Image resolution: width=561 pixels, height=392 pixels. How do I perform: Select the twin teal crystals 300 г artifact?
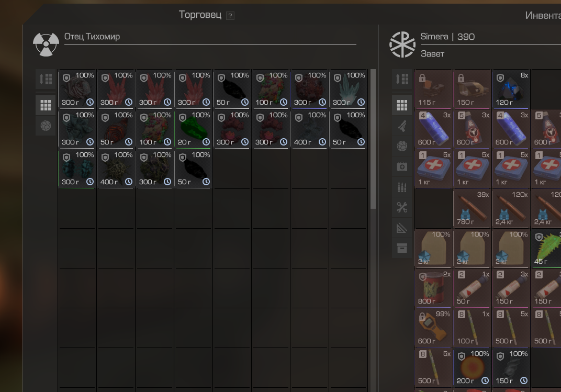click(77, 168)
